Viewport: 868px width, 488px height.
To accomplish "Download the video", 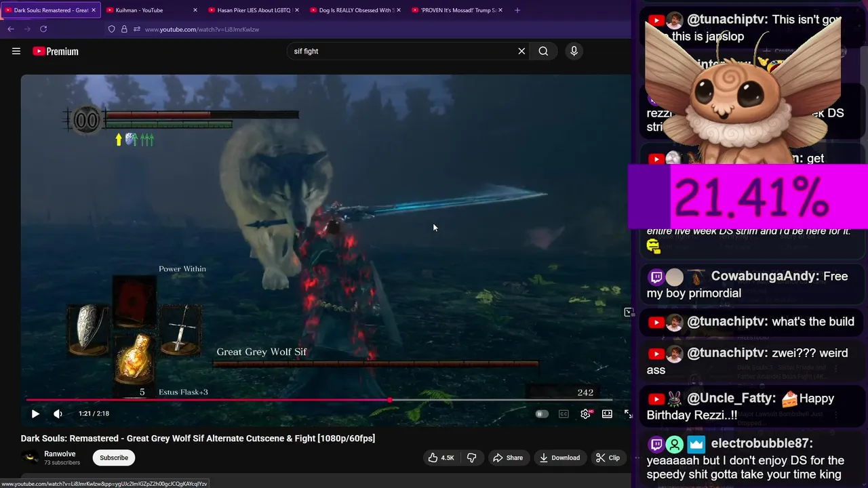I will pos(559,457).
